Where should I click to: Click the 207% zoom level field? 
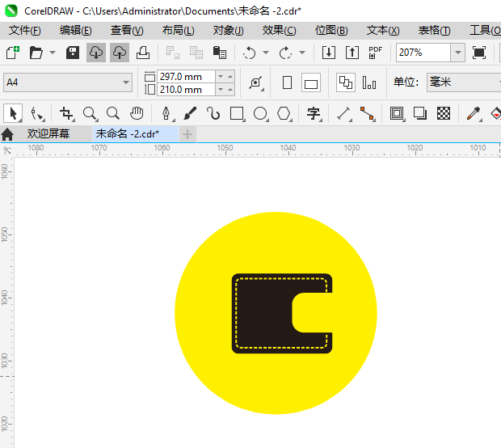[423, 53]
